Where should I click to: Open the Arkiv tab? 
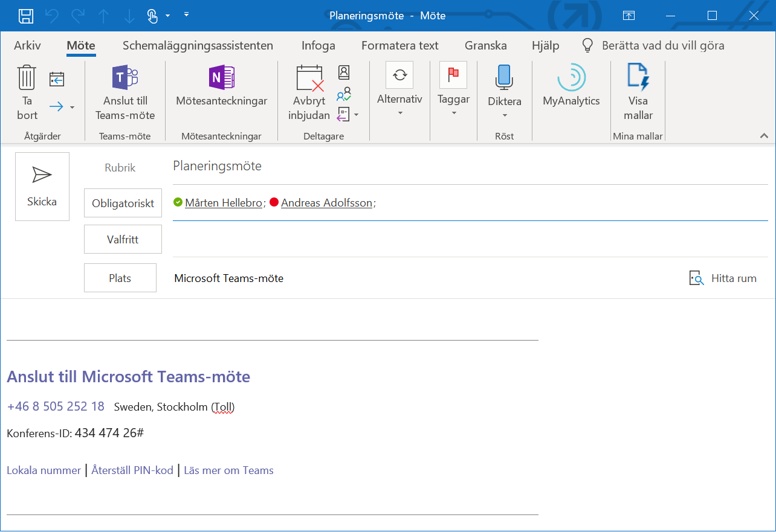point(27,45)
